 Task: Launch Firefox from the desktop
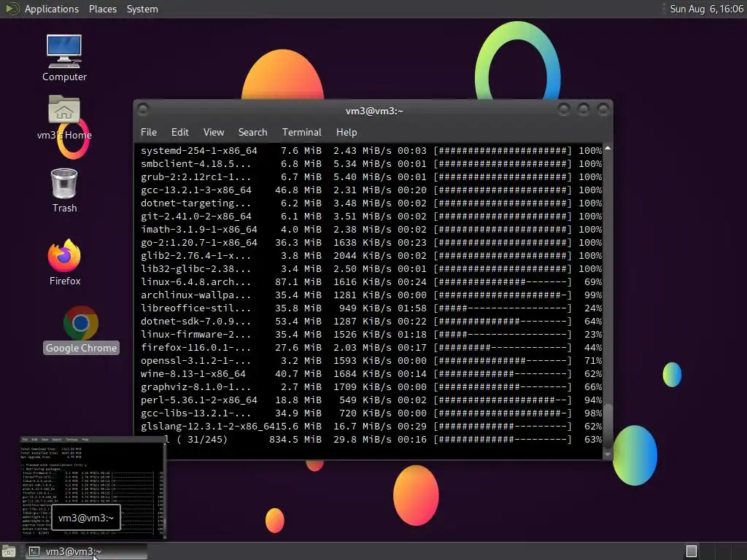click(x=64, y=262)
